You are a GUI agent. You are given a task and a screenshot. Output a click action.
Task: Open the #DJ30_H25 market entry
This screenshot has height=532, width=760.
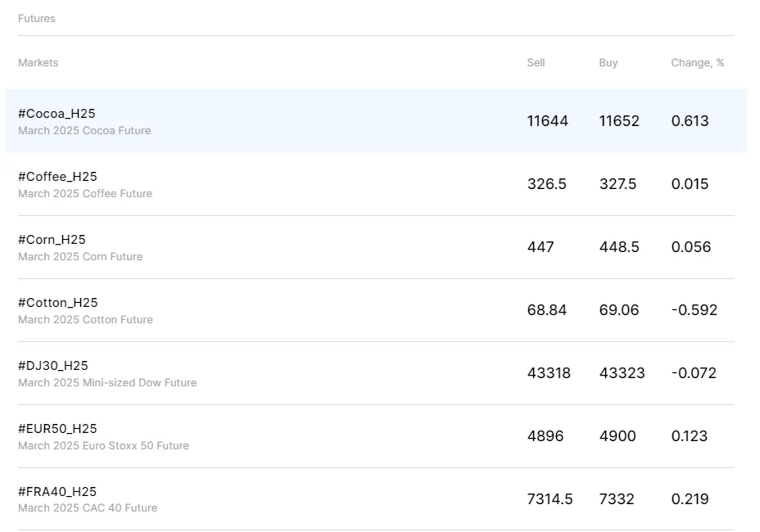53,366
